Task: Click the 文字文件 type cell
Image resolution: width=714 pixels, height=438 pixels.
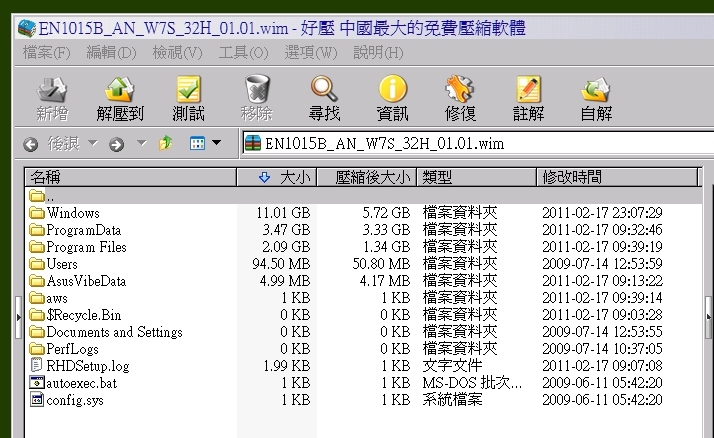Action: coord(452,365)
